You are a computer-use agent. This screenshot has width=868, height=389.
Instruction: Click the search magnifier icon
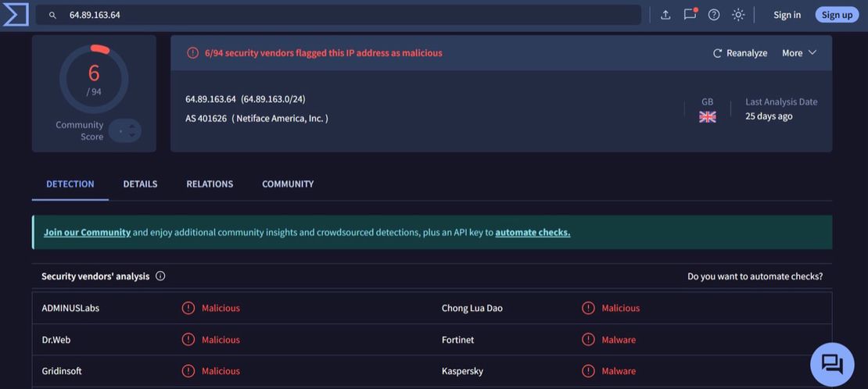click(x=52, y=15)
